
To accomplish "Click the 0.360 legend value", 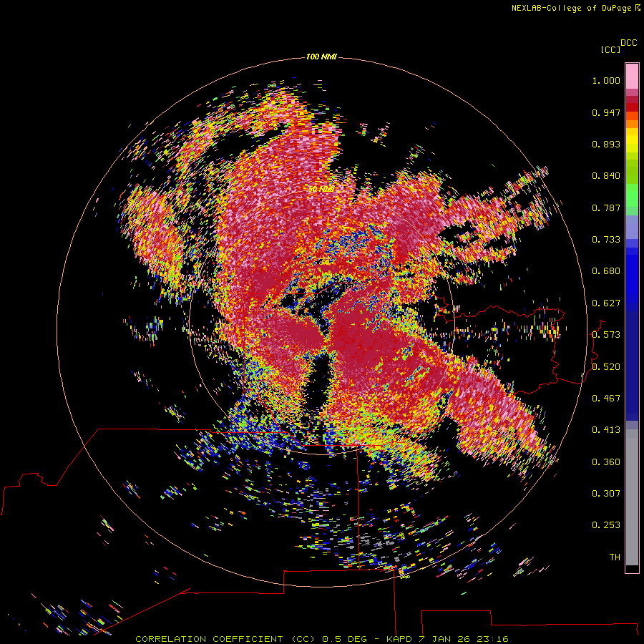I will coord(606,462).
